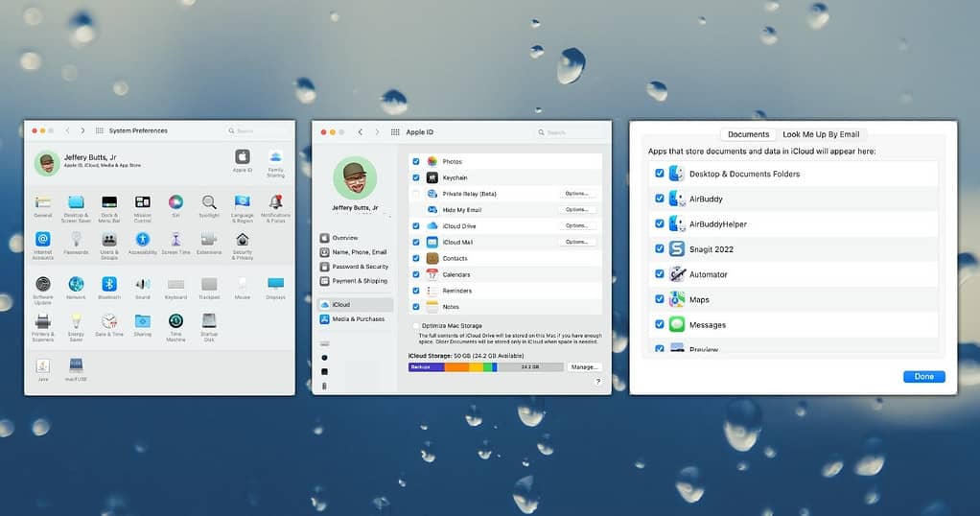The height and width of the screenshot is (516, 980).
Task: Click Backups segment in iCloud storage bar
Action: pyautogui.click(x=427, y=367)
